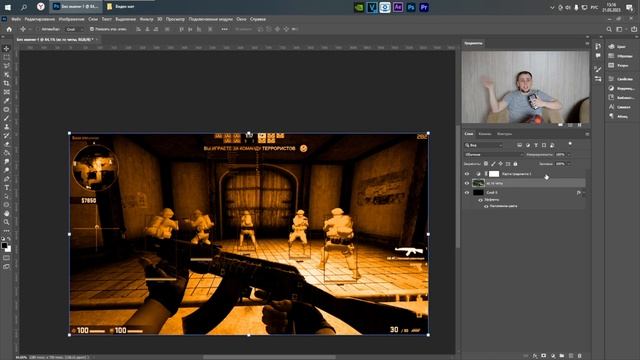Open Premiere Pro from the taskbar
The image size is (640, 360).
point(424,7)
